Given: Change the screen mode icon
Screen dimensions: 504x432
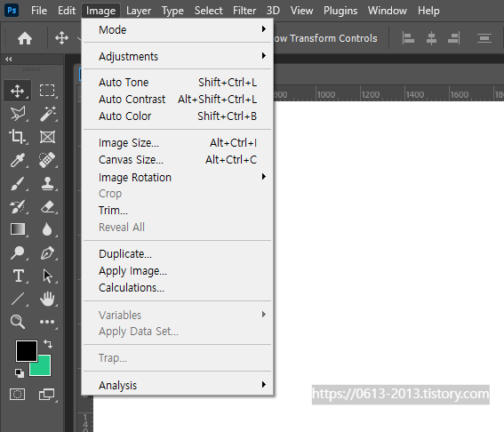Looking at the screenshot, I should tap(46, 394).
